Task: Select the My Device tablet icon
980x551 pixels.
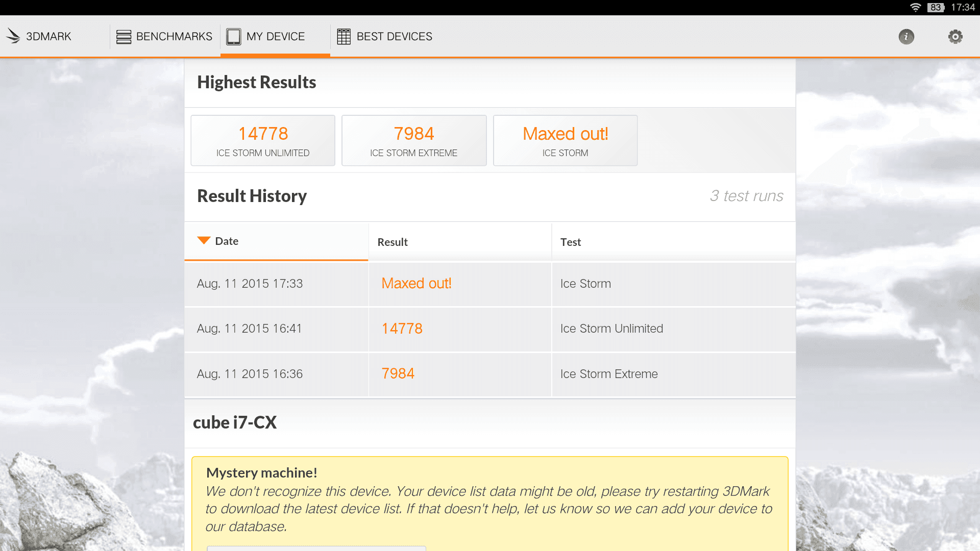Action: pyautogui.click(x=233, y=37)
